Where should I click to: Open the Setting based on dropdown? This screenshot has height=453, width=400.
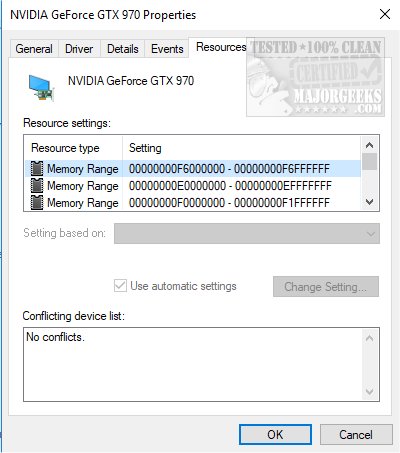[x=247, y=234]
